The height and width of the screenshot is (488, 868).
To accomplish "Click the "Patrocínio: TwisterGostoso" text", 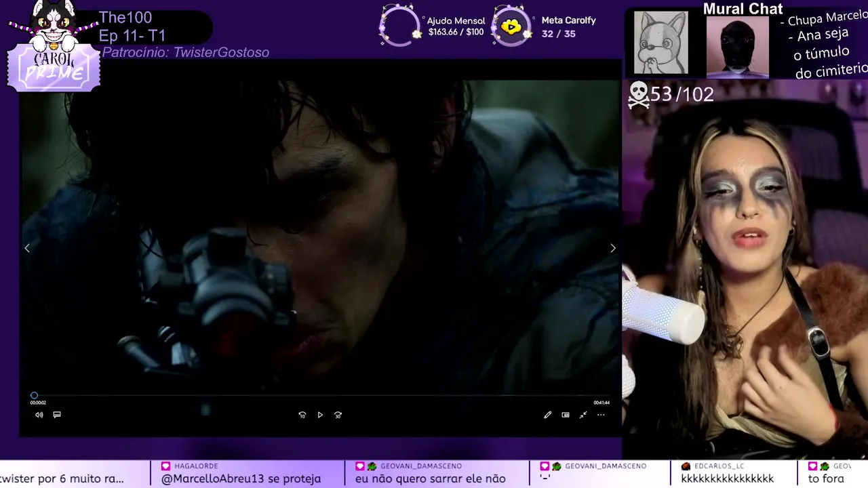I will [186, 52].
